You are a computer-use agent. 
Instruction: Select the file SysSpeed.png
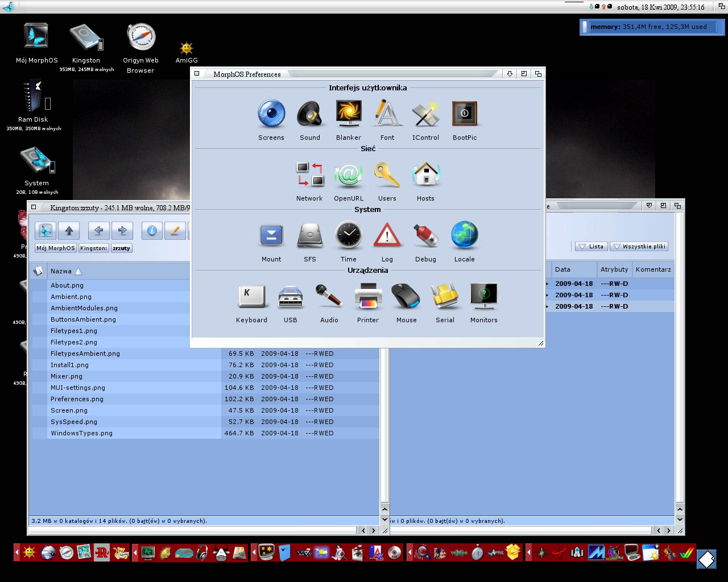coord(74,422)
